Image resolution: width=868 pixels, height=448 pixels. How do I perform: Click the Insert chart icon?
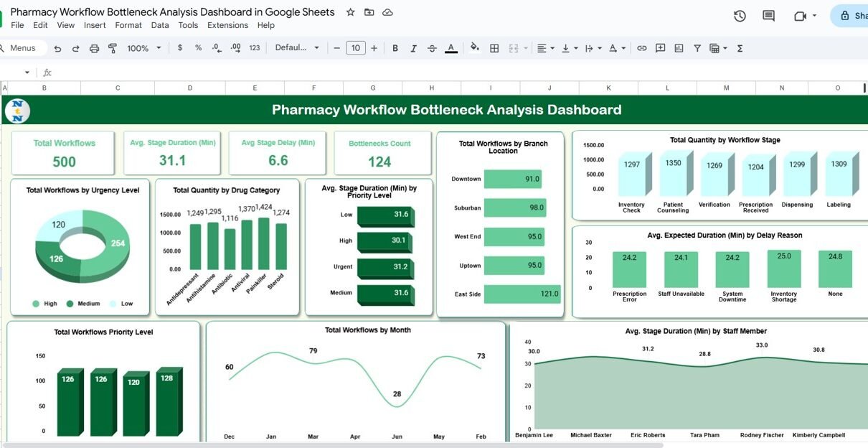click(679, 48)
